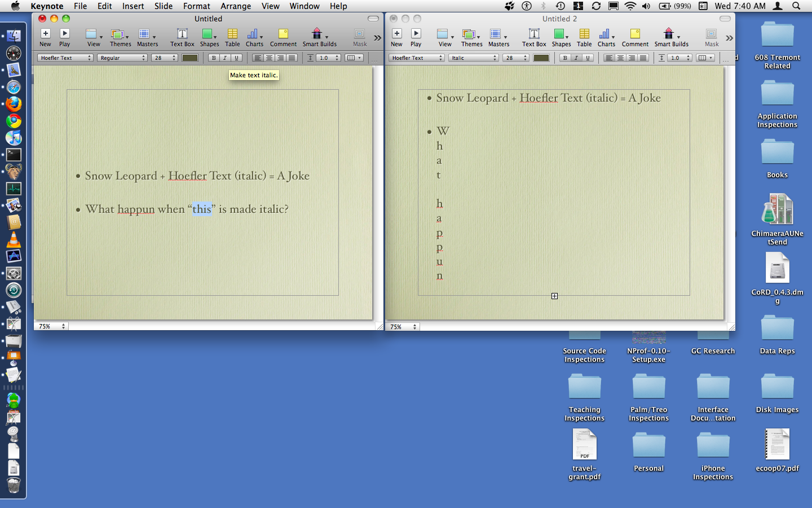Insert a Table in Untitled 2 window
This screenshot has width=812, height=508.
[584, 37]
